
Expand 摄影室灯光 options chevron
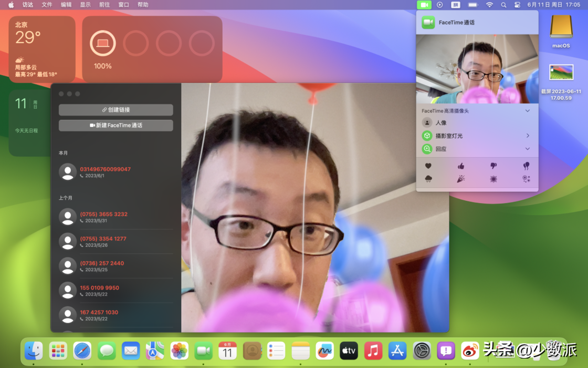click(x=528, y=136)
